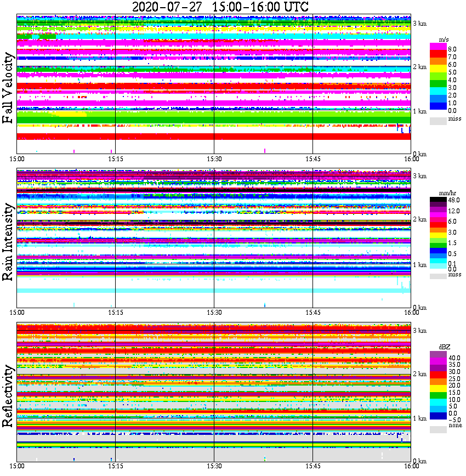
Task: Click the "3 km" label beside Fall Velocity plot
Action: (x=420, y=24)
